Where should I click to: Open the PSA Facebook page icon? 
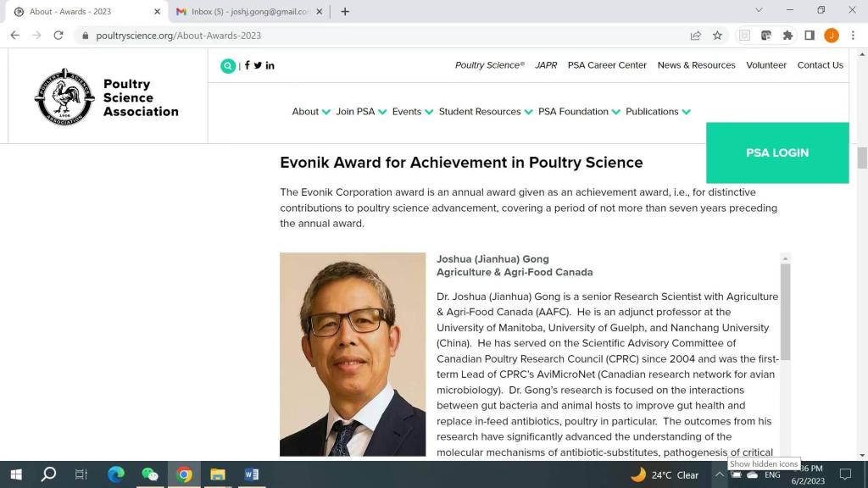247,65
